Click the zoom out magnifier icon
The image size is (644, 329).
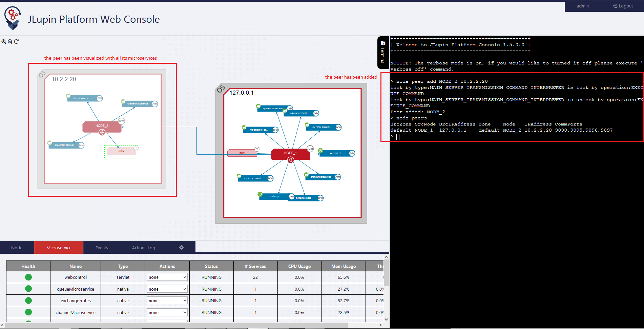tap(10, 42)
